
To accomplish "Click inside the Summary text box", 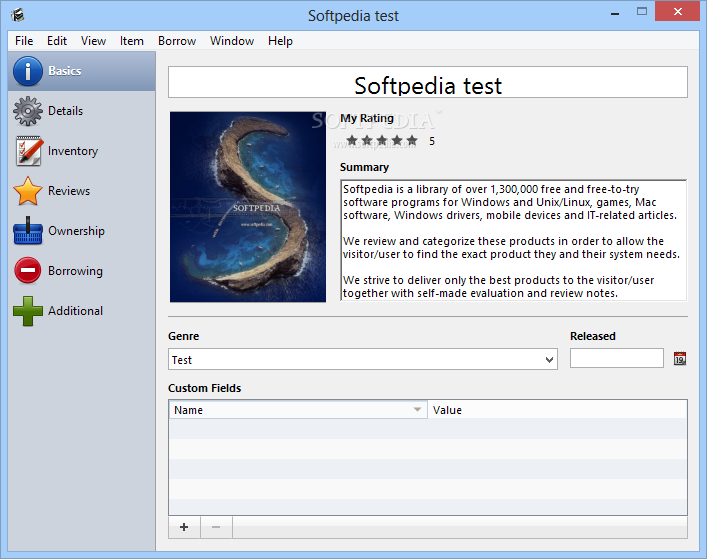I will 514,240.
